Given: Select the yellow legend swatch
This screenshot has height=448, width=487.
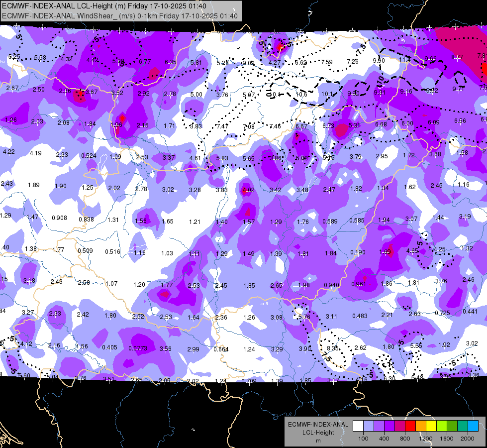Looking at the screenshot, I should point(431,426).
